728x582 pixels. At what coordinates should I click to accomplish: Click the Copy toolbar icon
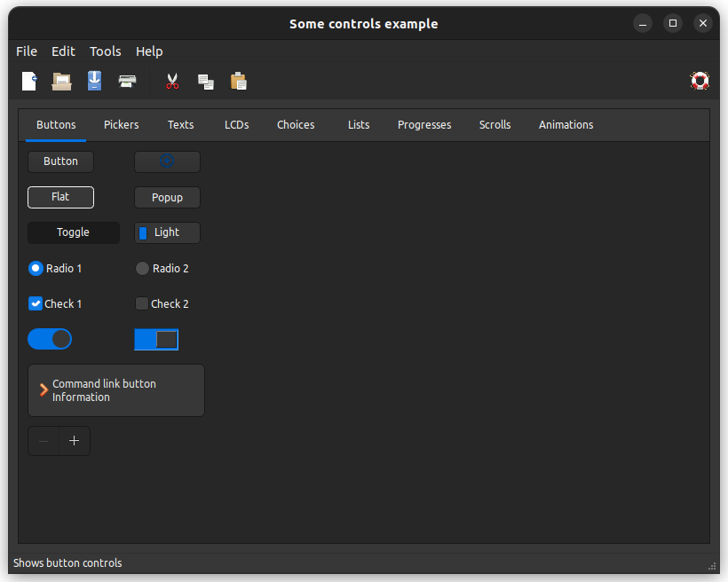205,82
